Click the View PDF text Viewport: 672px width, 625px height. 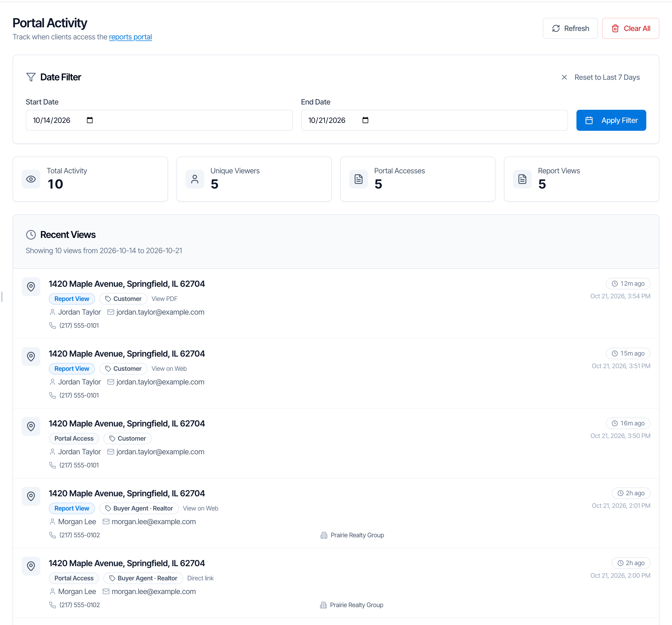[164, 299]
